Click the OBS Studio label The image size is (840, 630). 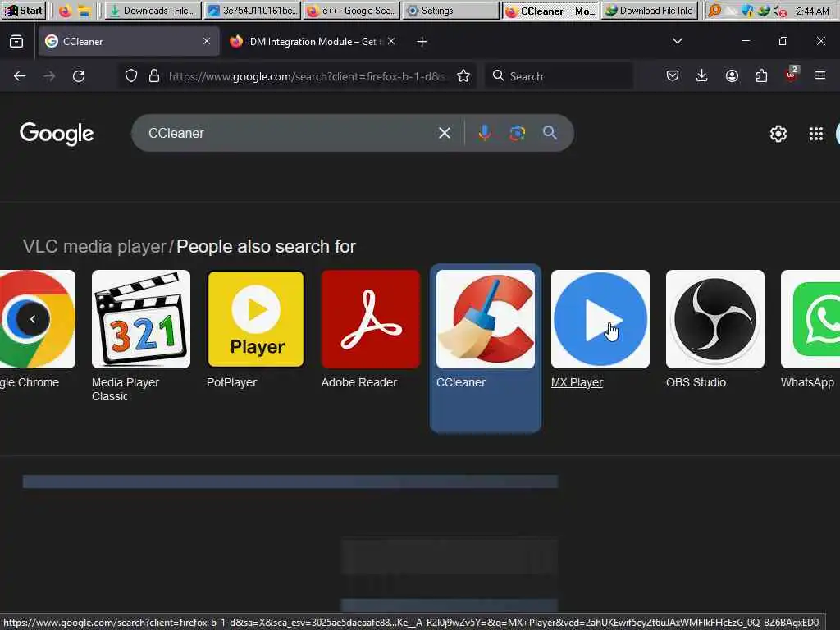click(x=696, y=382)
